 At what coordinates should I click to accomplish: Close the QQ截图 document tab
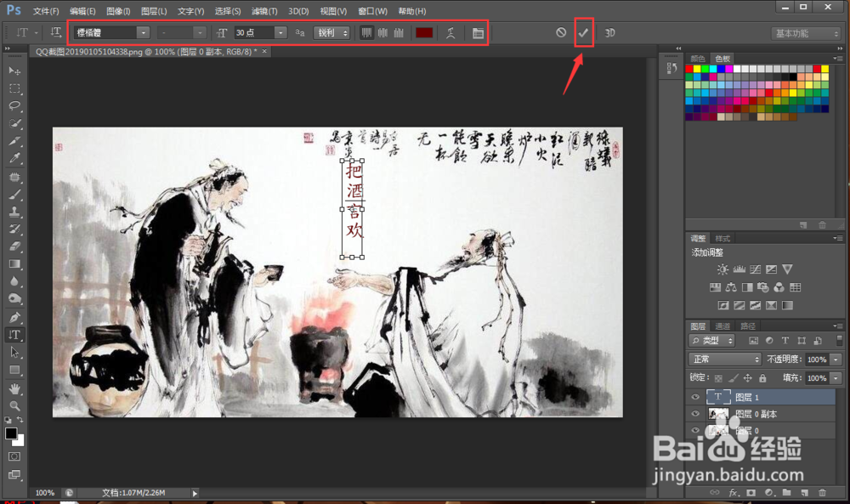click(264, 52)
